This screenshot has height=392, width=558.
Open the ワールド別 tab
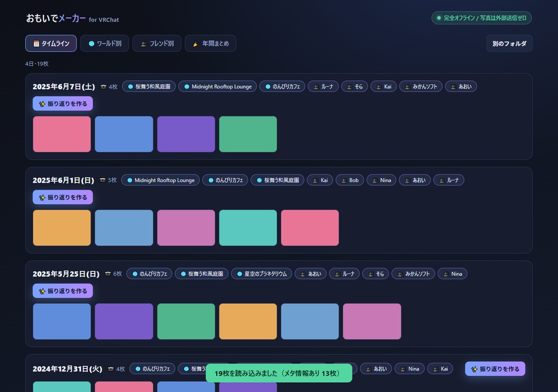coord(105,44)
